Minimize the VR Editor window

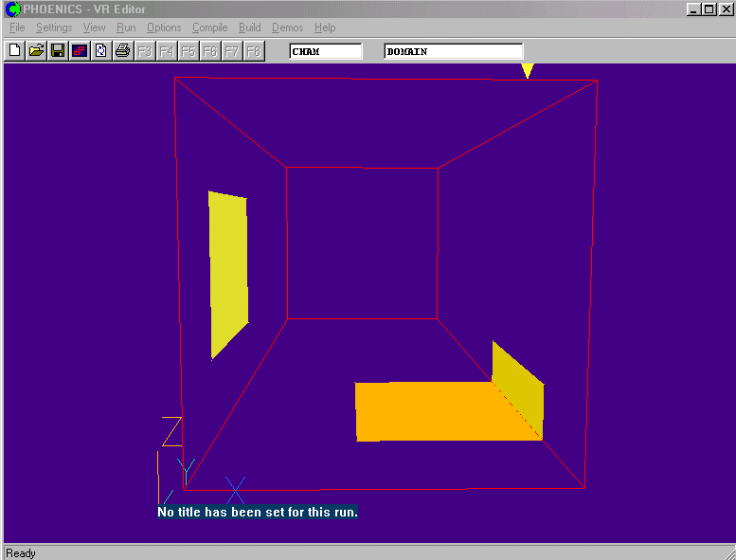pos(693,9)
